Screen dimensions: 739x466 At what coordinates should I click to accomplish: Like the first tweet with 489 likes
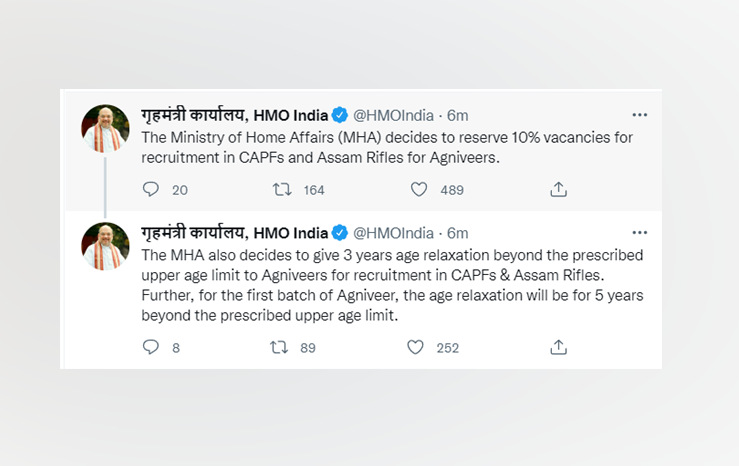click(x=419, y=189)
